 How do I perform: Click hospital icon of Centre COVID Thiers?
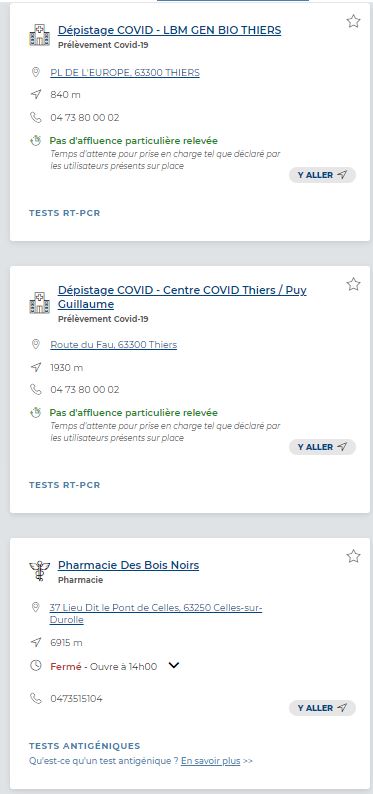pyautogui.click(x=39, y=303)
